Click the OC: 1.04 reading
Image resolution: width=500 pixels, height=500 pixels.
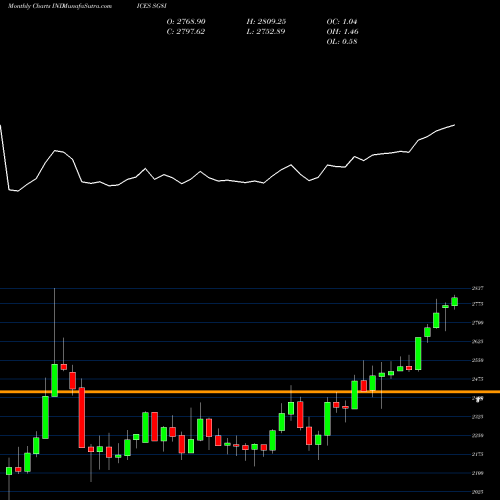(342, 22)
